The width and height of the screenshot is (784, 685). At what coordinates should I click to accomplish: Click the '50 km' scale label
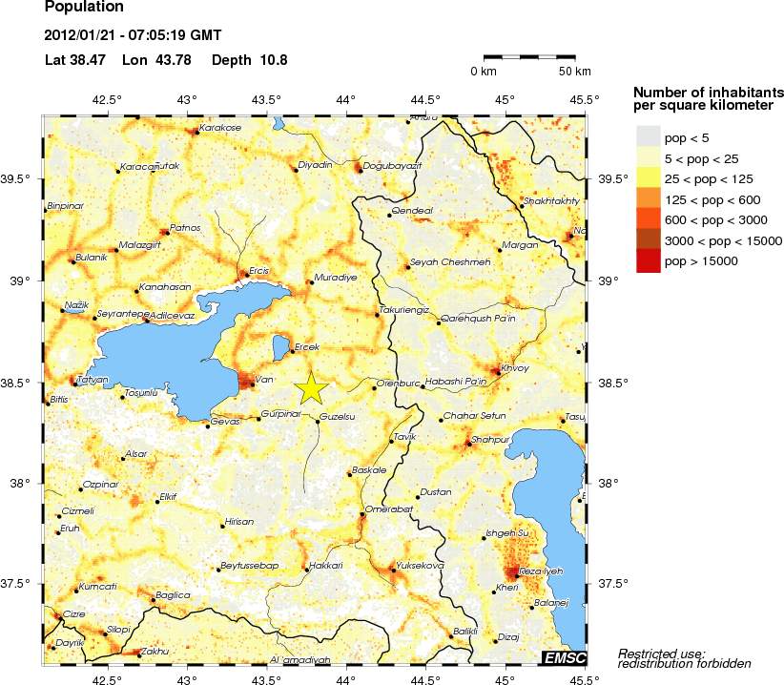[575, 71]
